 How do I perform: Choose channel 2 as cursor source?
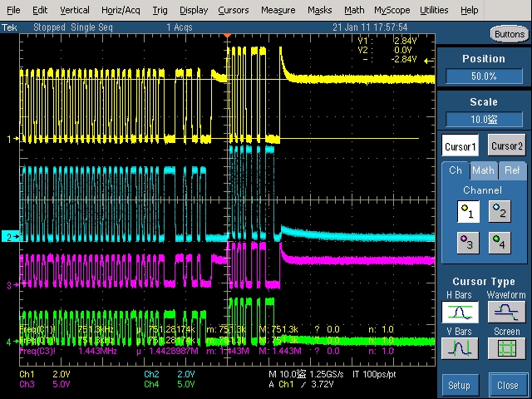click(500, 212)
